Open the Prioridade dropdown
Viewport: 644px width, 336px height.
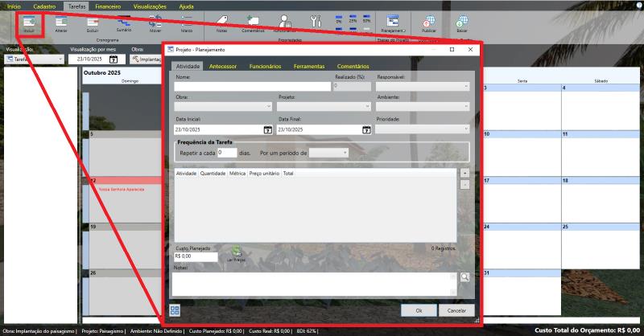click(422, 129)
